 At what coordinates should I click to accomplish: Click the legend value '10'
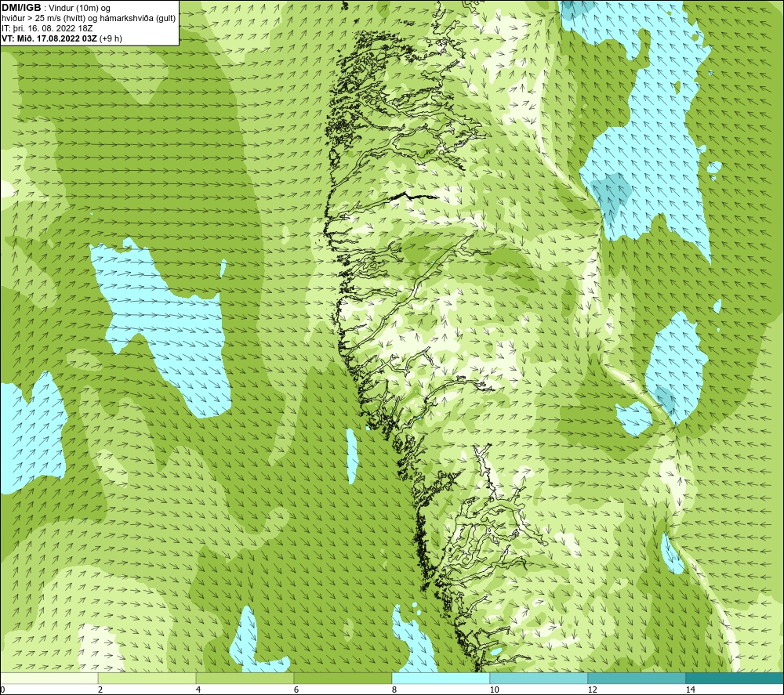pyautogui.click(x=494, y=690)
